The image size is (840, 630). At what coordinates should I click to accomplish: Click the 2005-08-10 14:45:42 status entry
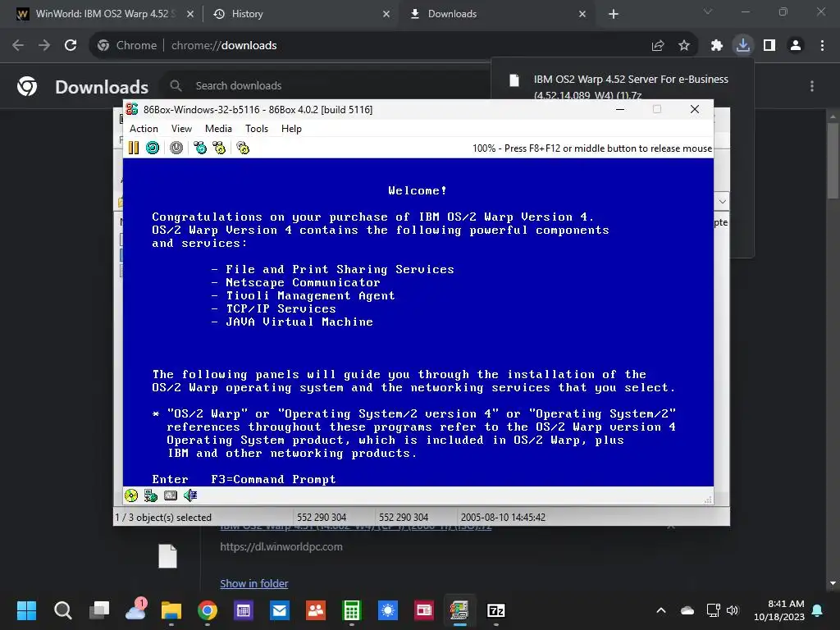(503, 518)
